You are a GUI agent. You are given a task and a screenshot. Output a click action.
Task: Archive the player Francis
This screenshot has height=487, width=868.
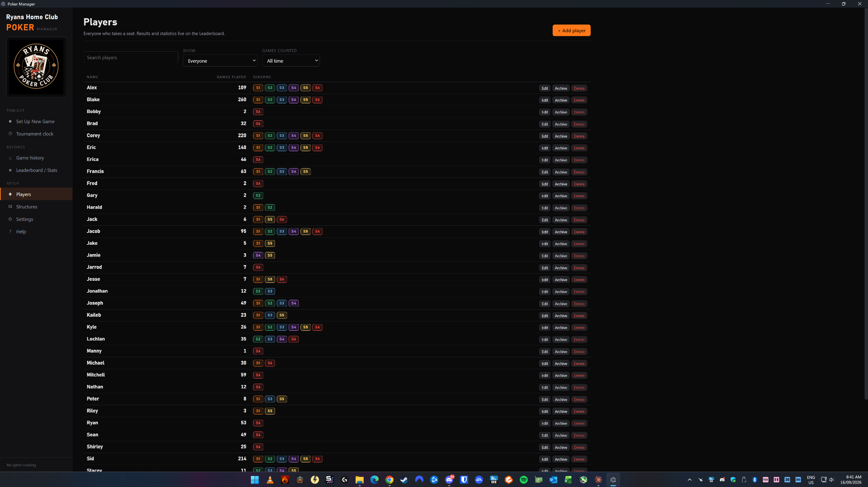[561, 172]
